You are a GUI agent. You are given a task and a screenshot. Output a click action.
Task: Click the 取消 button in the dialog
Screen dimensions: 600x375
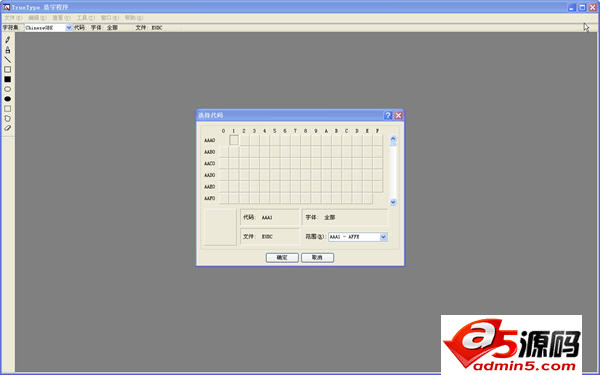317,258
